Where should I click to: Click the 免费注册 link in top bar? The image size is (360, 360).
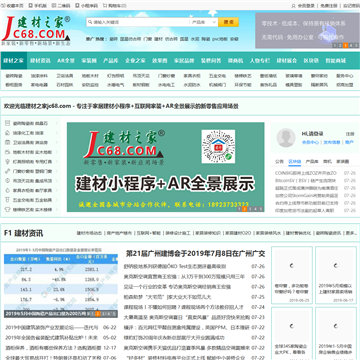point(329,6)
